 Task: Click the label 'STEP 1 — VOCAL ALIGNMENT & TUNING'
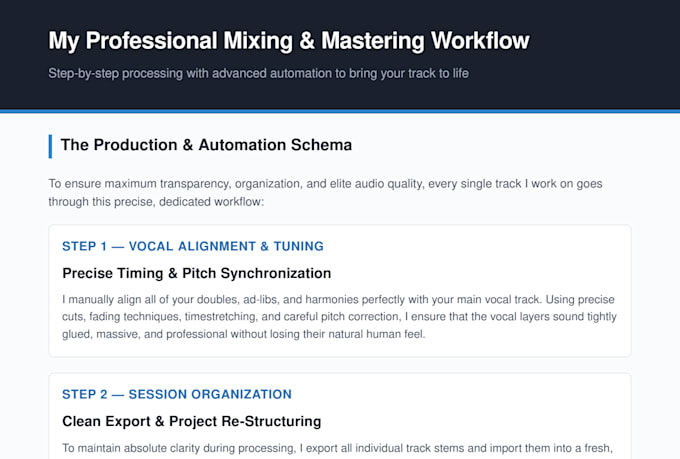click(193, 246)
